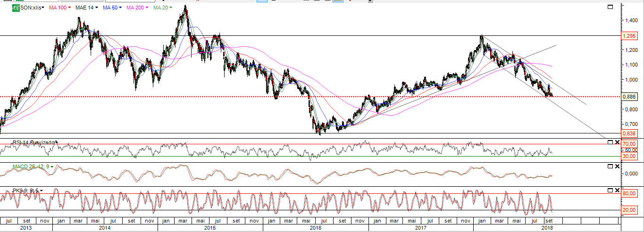Maximize the main price chart panel
The height and width of the screenshot is (232, 644).
pos(610,7)
